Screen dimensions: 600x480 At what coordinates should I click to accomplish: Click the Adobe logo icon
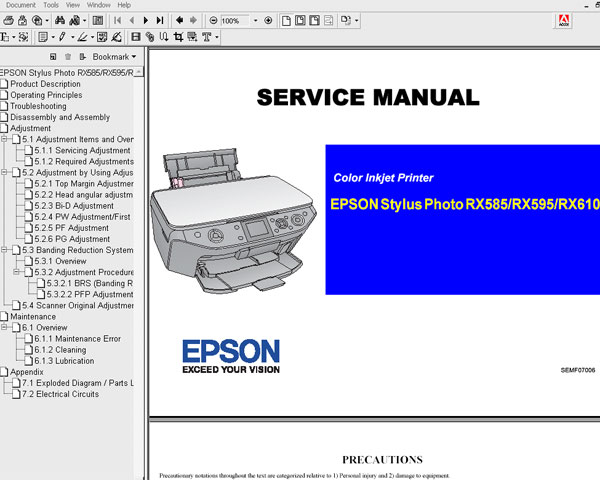pos(564,21)
